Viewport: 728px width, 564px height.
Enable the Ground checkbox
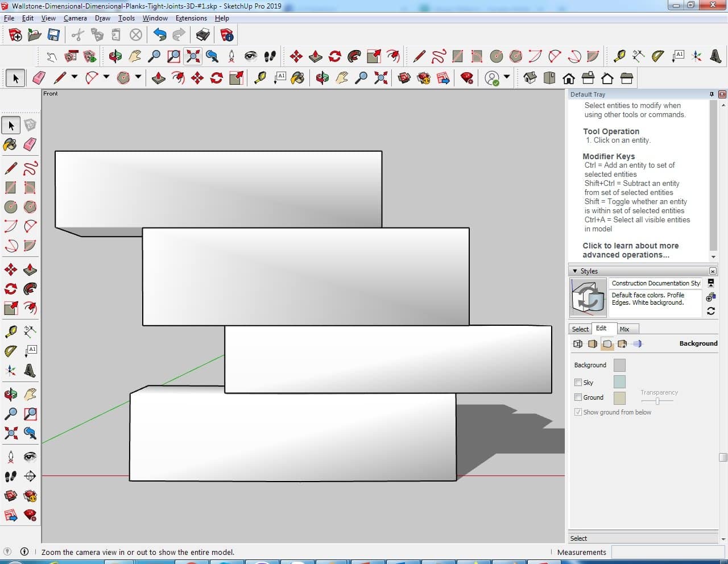pos(578,397)
